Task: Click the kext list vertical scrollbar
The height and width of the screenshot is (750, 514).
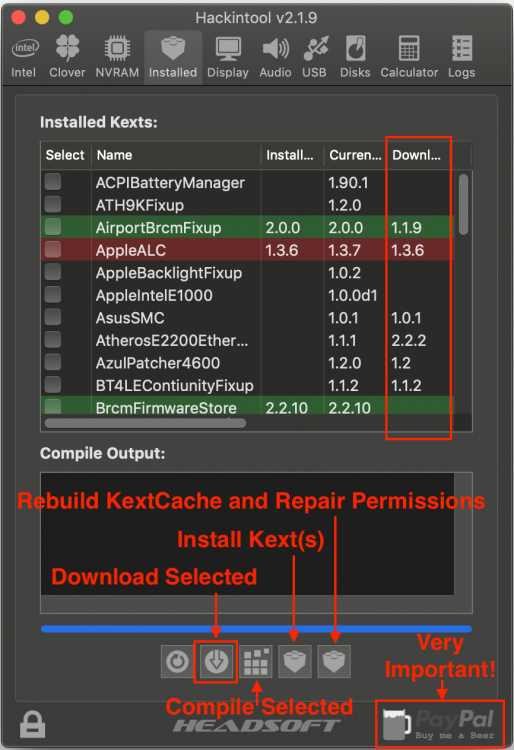Action: [x=463, y=204]
